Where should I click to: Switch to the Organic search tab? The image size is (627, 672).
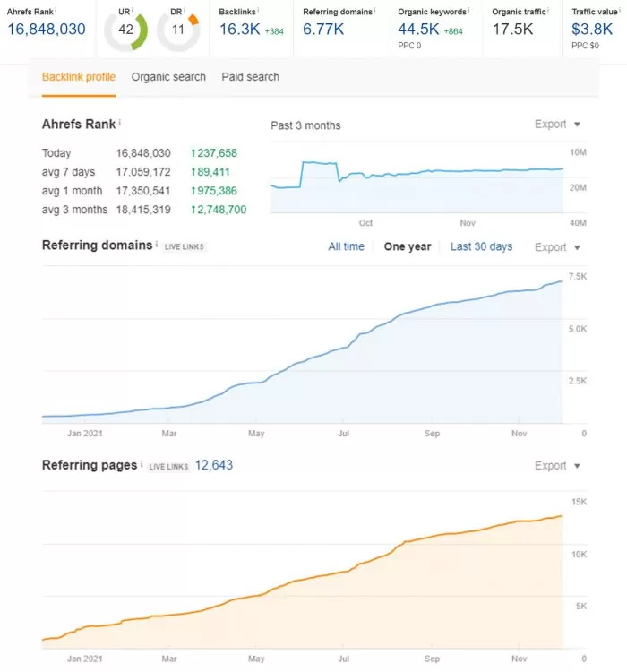coord(168,77)
